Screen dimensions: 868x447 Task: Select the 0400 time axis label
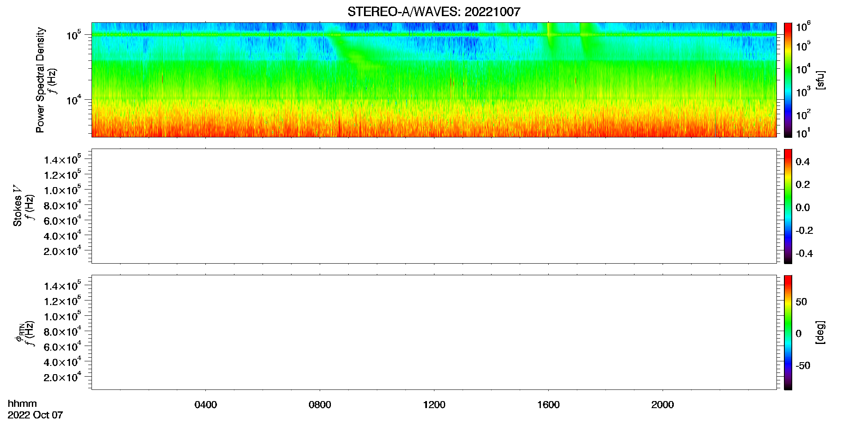pos(206,405)
